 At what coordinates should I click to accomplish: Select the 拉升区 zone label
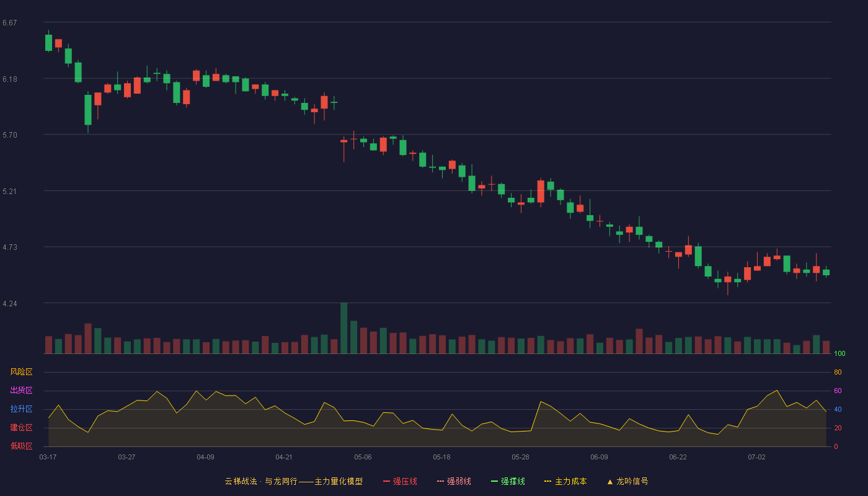point(22,409)
